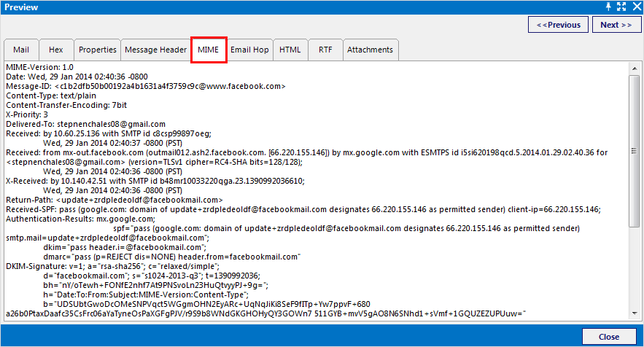Click the MIME-Version: 1.0 line

pos(40,67)
